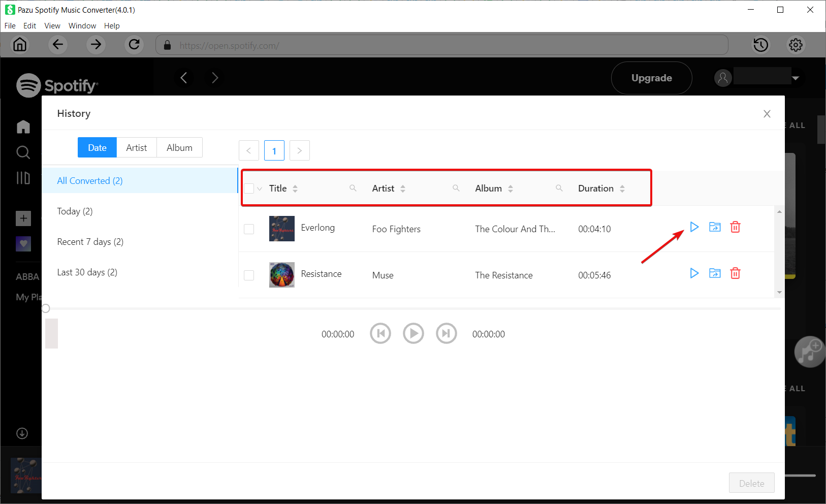Open the View menu

coord(52,25)
